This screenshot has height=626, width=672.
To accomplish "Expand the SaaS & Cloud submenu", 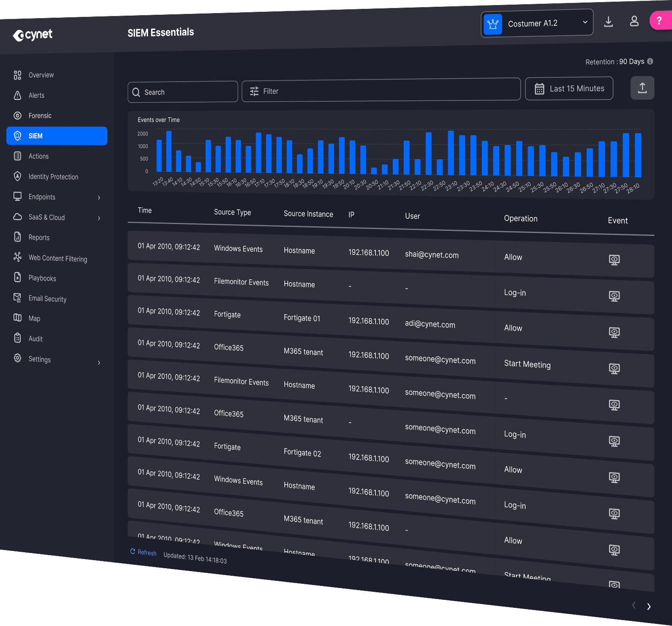I will coord(99,218).
